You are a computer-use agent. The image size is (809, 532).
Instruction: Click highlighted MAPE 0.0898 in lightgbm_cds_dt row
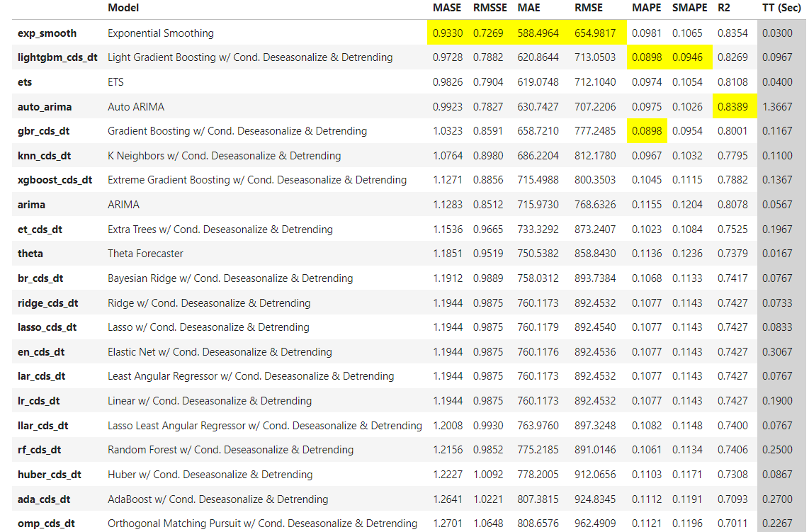click(x=647, y=57)
